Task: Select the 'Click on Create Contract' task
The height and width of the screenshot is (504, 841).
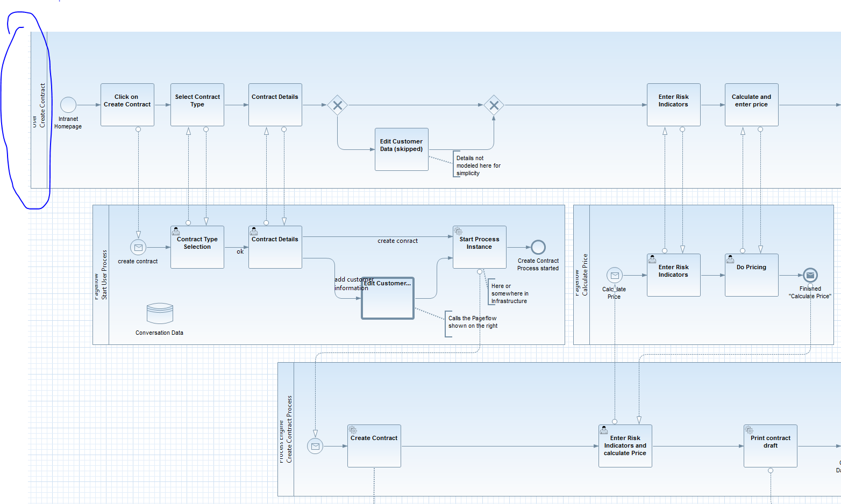Action: pyautogui.click(x=127, y=105)
